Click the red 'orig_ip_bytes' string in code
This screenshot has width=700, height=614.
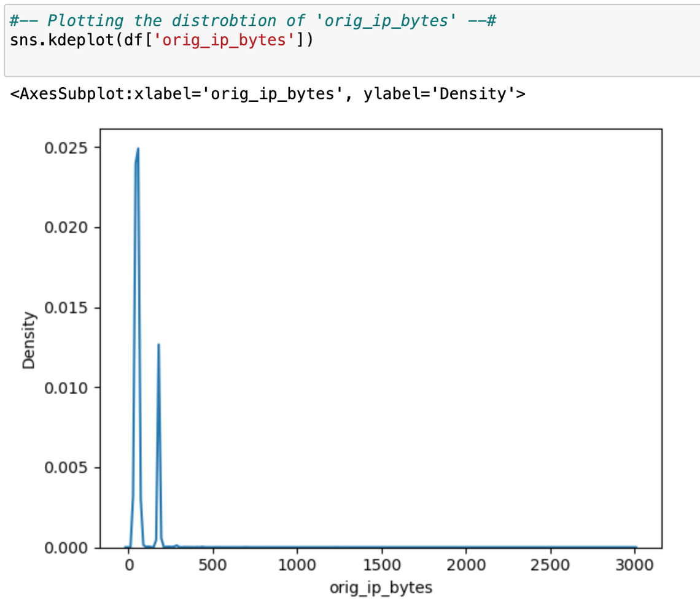tap(229, 41)
